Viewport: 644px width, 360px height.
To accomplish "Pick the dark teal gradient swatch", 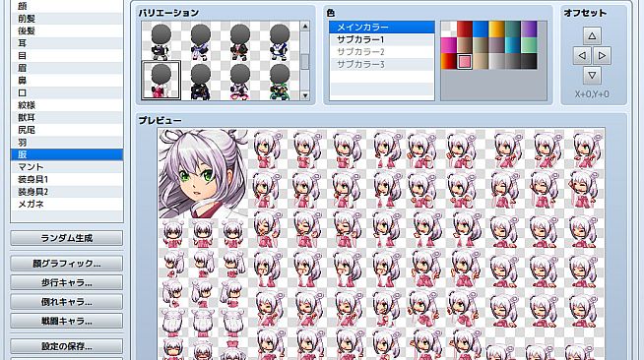I will click(513, 30).
